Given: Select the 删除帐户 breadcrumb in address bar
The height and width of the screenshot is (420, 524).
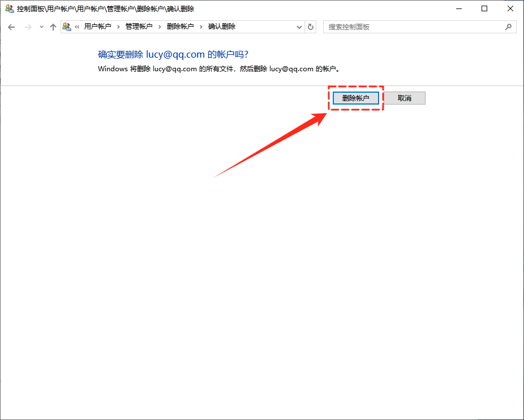Looking at the screenshot, I should coord(180,27).
